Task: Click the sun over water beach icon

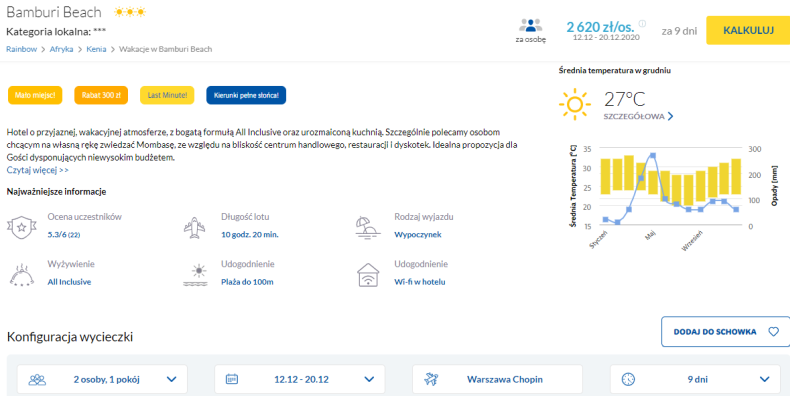Action: click(195, 275)
